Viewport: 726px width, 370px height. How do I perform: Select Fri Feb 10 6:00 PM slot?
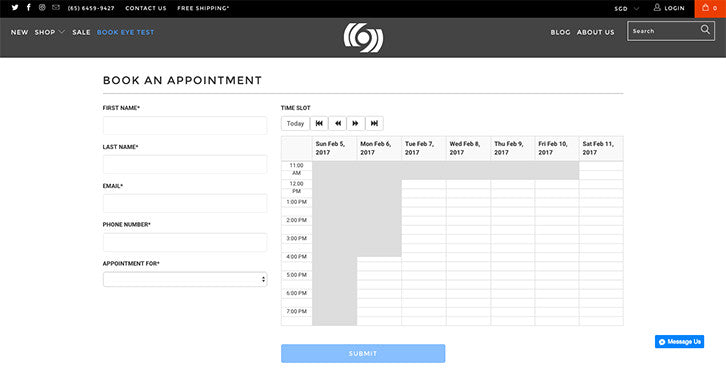pos(557,294)
